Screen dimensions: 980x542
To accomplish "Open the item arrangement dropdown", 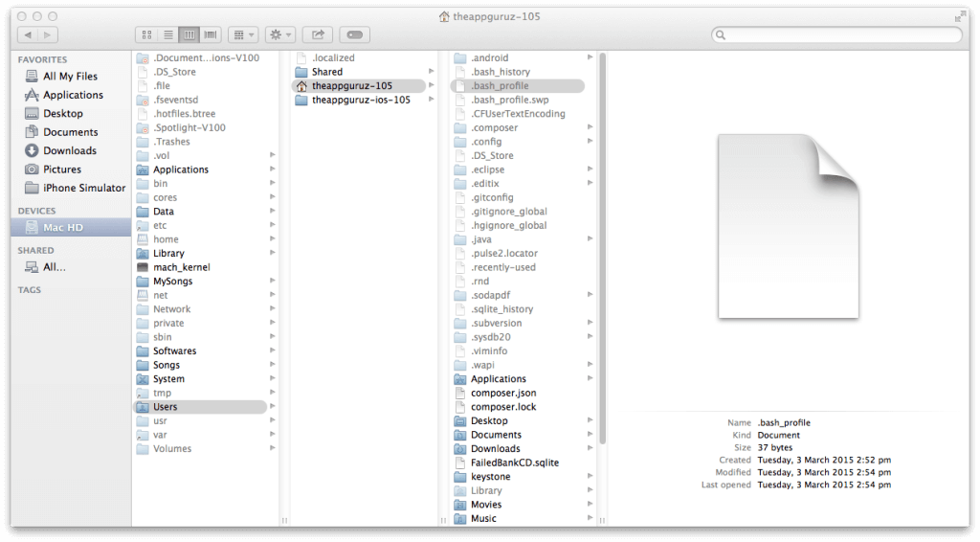I will coord(243,35).
